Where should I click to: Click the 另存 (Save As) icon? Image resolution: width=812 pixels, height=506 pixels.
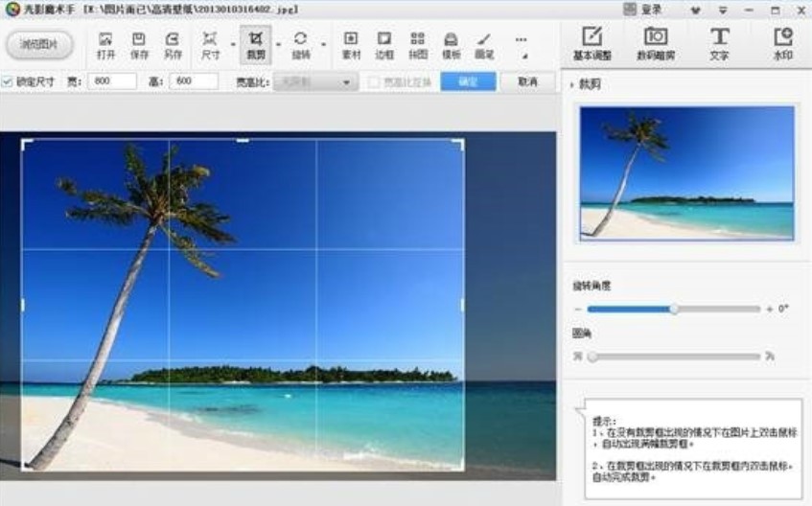tap(173, 44)
